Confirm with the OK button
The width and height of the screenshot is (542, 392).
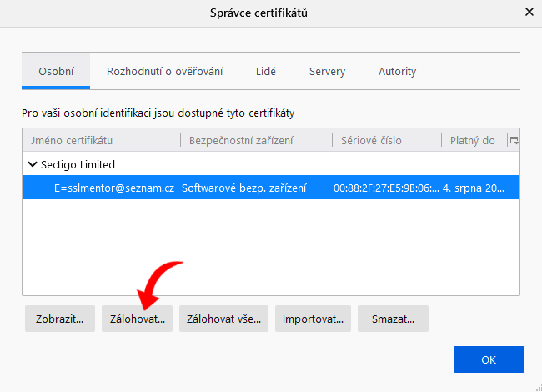489,359
